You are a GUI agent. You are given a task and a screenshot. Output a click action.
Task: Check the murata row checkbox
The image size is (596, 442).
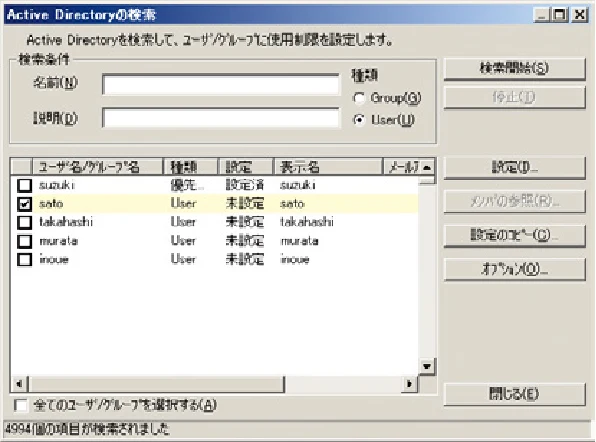25,241
